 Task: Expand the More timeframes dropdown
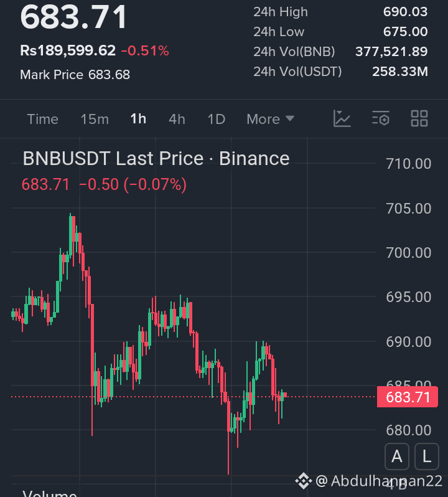pyautogui.click(x=271, y=119)
